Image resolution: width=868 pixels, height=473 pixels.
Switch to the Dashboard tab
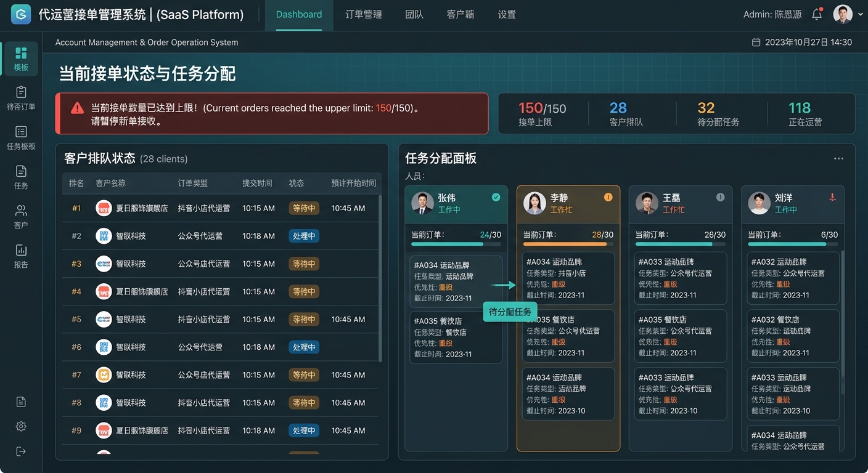298,14
